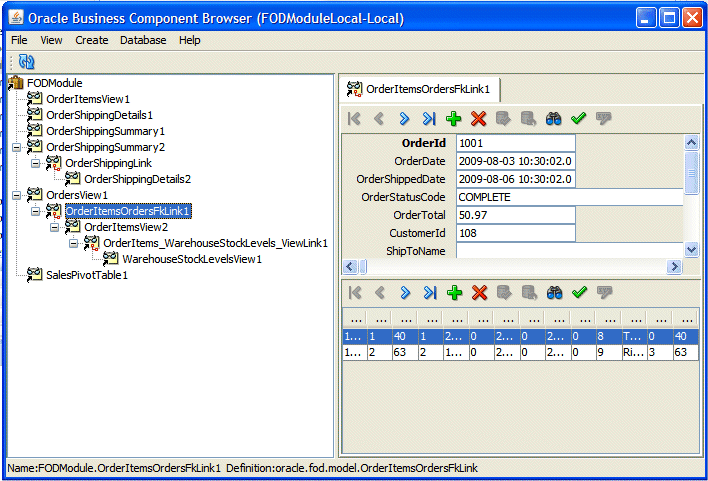Click rollback database icon in upper toolbar
The height and width of the screenshot is (481, 708).
pyautogui.click(x=528, y=119)
